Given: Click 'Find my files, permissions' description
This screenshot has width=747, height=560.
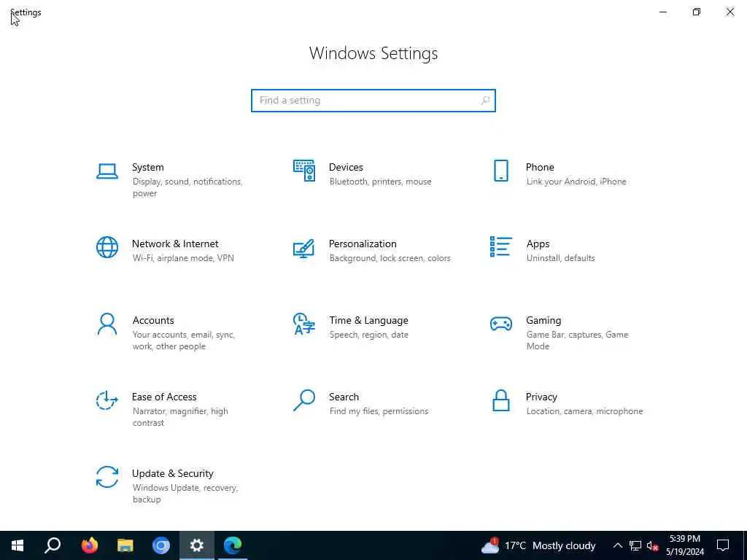Looking at the screenshot, I should pos(379,411).
